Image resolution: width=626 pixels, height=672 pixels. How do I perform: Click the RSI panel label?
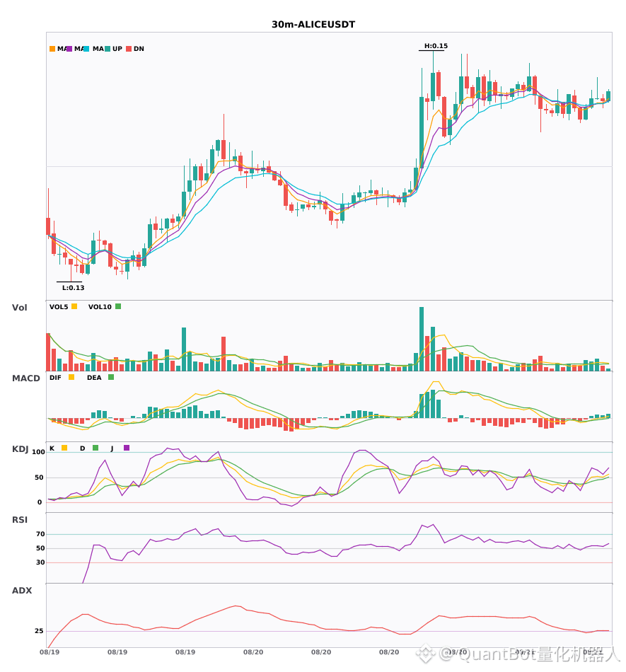(20, 520)
